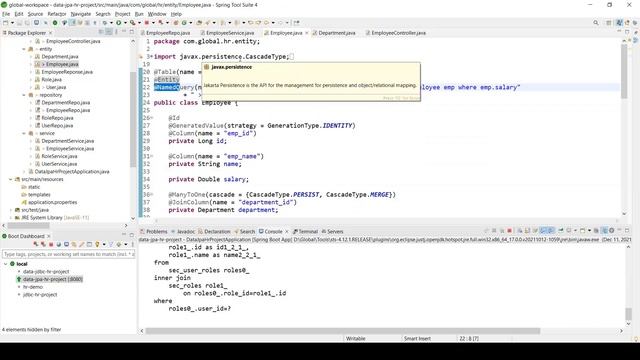Maximize the Console panel
This screenshot has width=640, height=360.
click(x=627, y=231)
